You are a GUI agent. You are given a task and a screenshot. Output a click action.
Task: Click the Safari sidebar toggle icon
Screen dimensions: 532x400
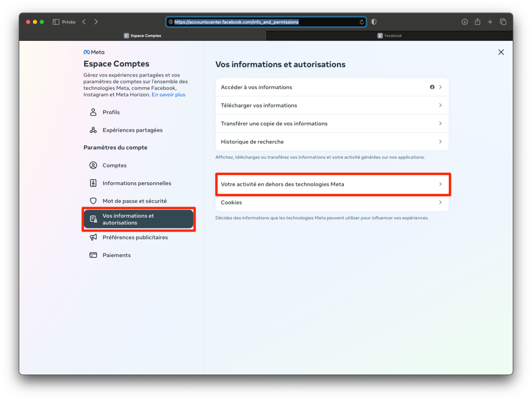pyautogui.click(x=56, y=22)
